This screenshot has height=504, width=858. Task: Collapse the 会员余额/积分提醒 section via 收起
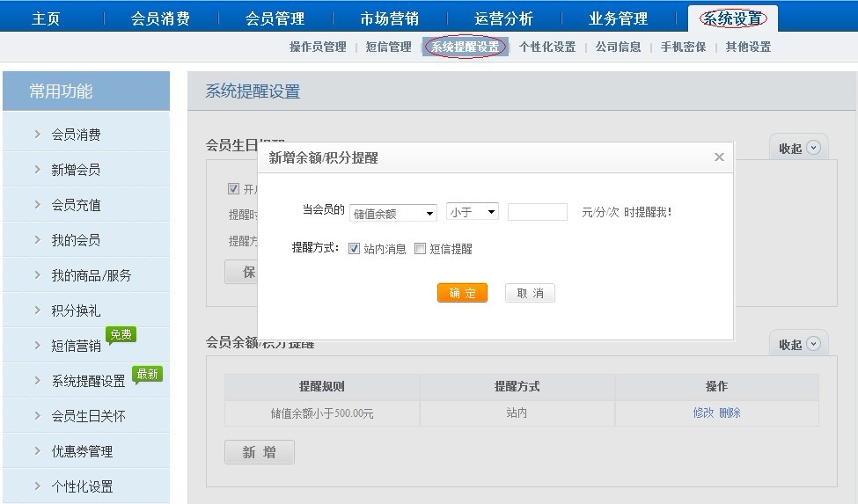(x=799, y=345)
